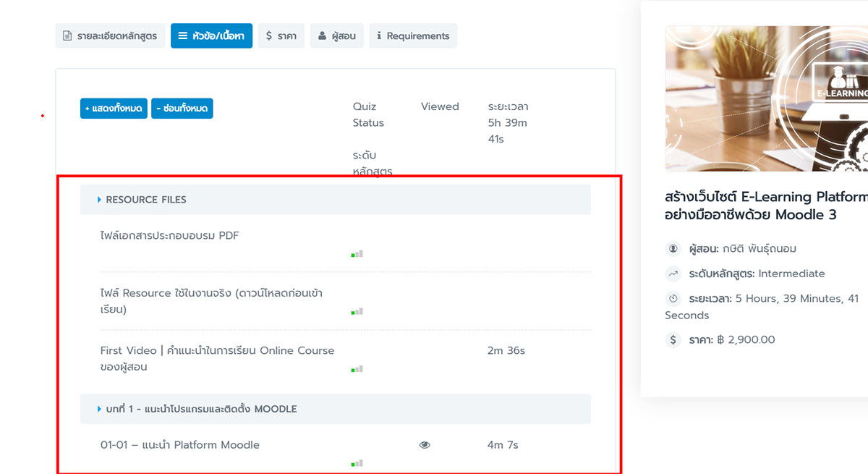Click the document icon on รายละเอียดหลักสูตร tab
This screenshot has height=474, width=868.
coord(67,35)
